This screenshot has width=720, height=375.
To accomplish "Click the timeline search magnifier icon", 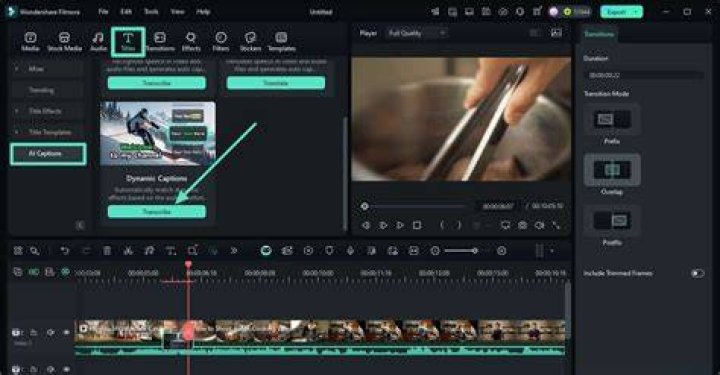I will 34,251.
